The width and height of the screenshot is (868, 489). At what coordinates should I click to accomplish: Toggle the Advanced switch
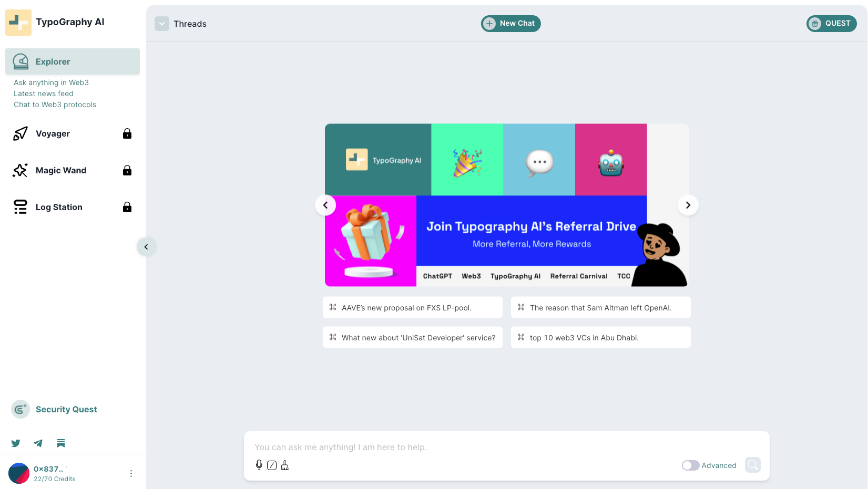690,465
